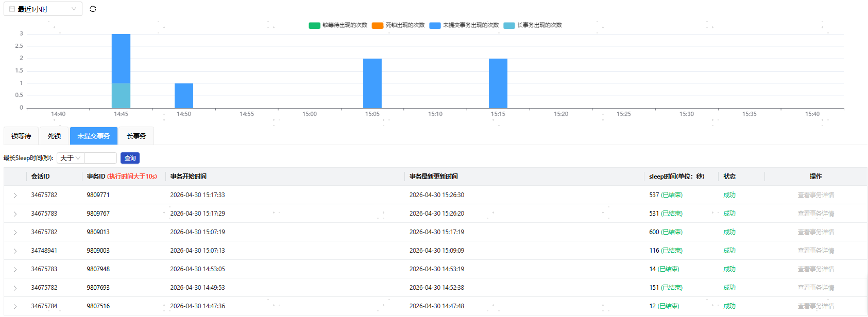Click session ID 34675784 cell
This screenshot has height=317, width=868.
point(44,306)
